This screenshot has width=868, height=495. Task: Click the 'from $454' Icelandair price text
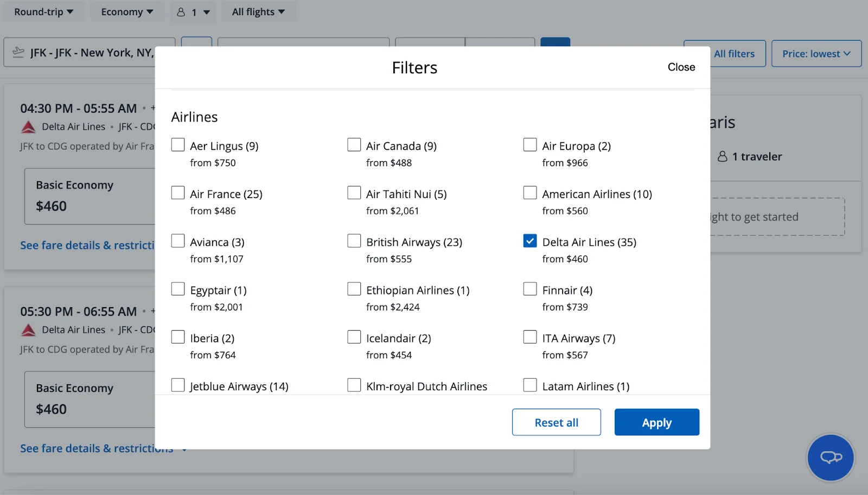[x=389, y=355]
